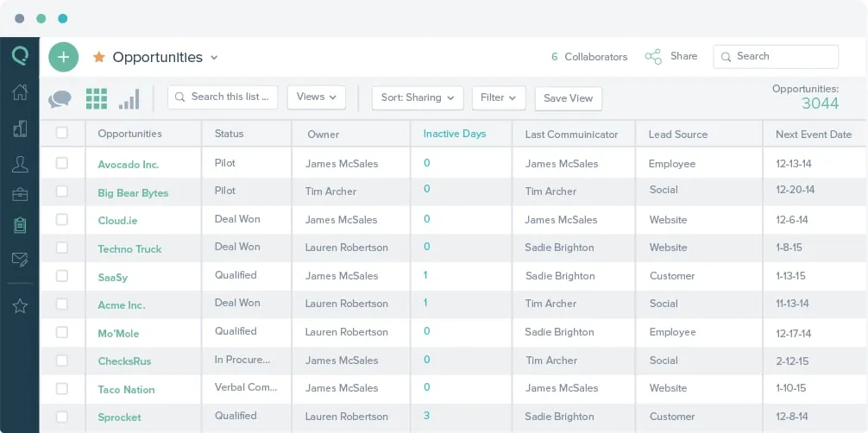Open the Techno Truck opportunity link
The width and height of the screenshot is (868, 433).
pyautogui.click(x=129, y=249)
